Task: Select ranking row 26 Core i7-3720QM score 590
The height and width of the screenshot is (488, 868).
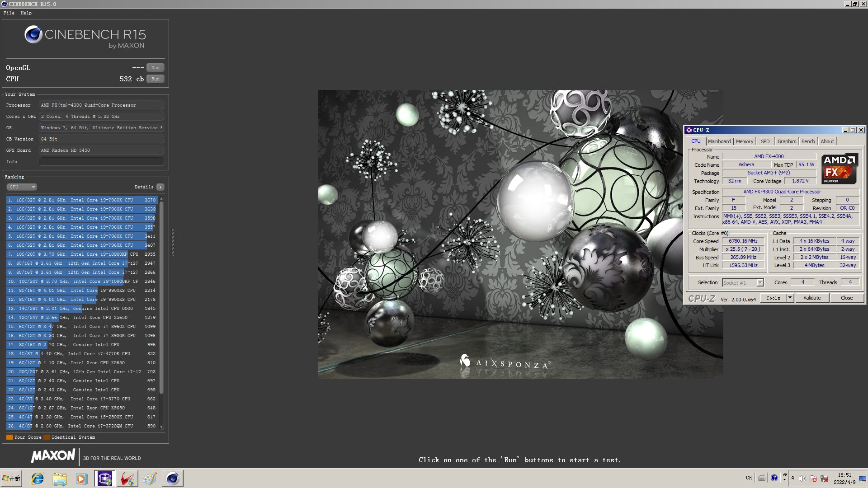Action: click(82, 426)
